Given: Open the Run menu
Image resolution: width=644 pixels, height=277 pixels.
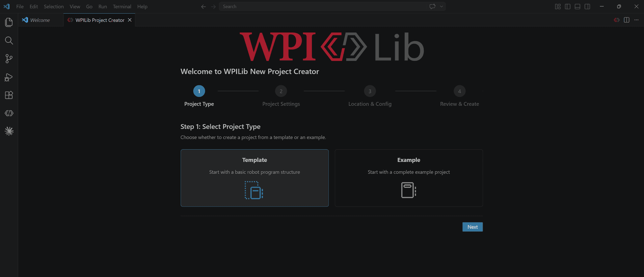Looking at the screenshot, I should coord(103,6).
